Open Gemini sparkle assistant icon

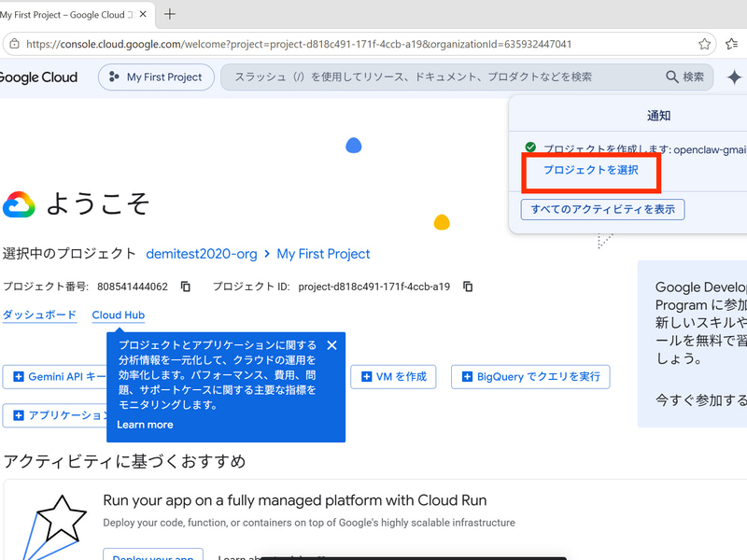click(x=734, y=77)
